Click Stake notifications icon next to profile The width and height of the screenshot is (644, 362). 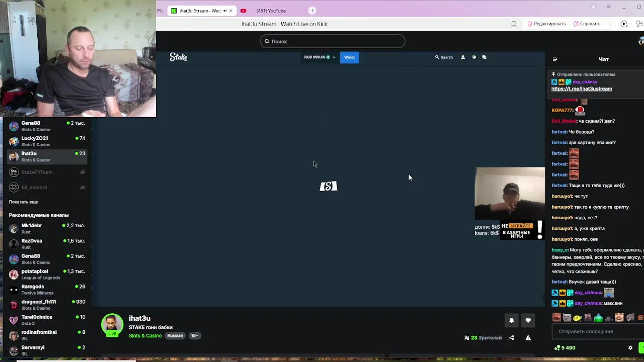pos(474,57)
